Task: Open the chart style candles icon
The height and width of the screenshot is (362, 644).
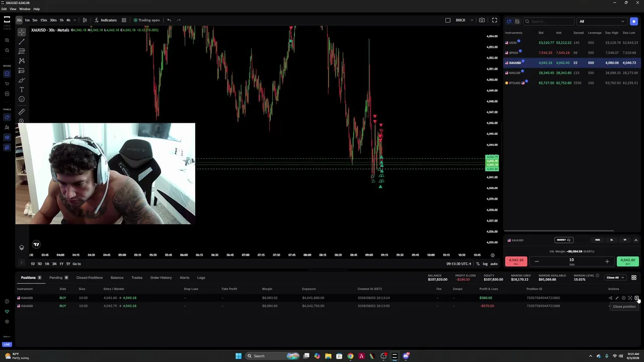Action: 85,20
